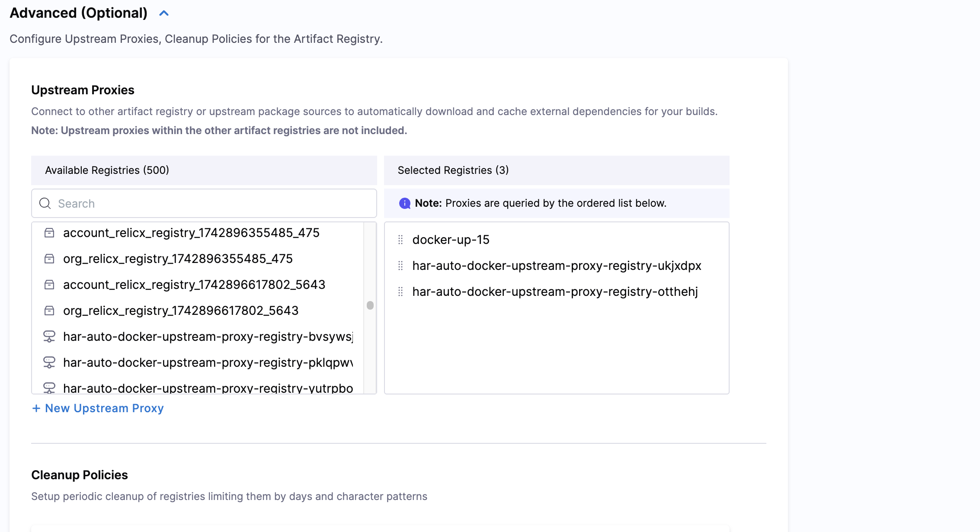Collapse the Advanced (Optional) section chevron
Screen dimensions: 980x532
click(164, 13)
